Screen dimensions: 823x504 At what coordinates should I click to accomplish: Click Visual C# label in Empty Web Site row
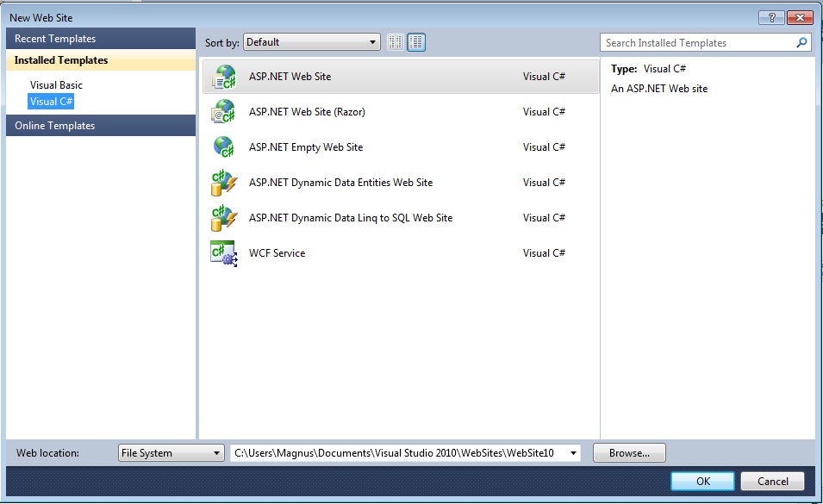coord(544,147)
